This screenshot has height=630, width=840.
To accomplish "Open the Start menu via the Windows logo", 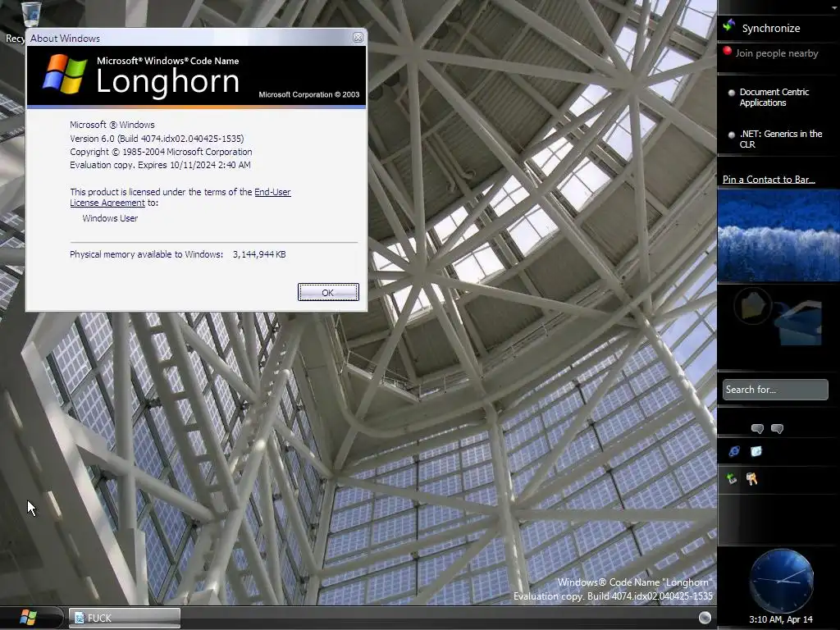I will click(28, 618).
